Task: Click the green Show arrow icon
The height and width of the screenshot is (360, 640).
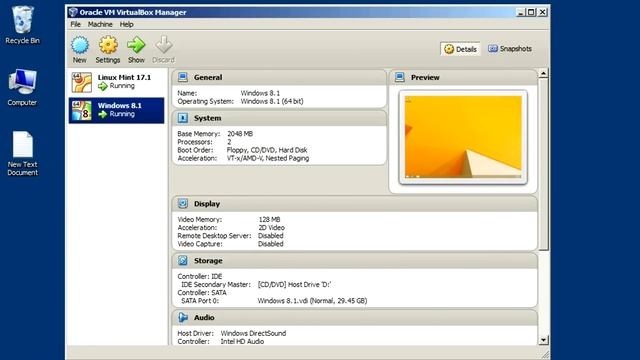Action: coord(136,45)
